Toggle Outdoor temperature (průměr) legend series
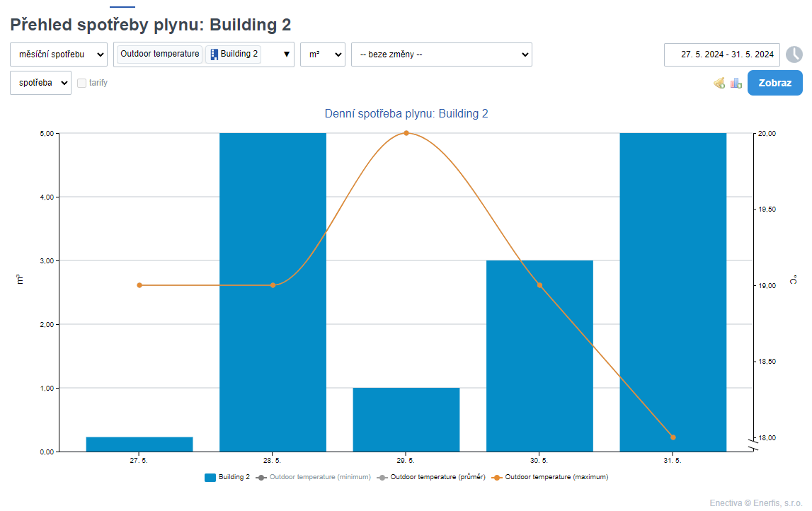This screenshot has height=511, width=812. tap(432, 477)
